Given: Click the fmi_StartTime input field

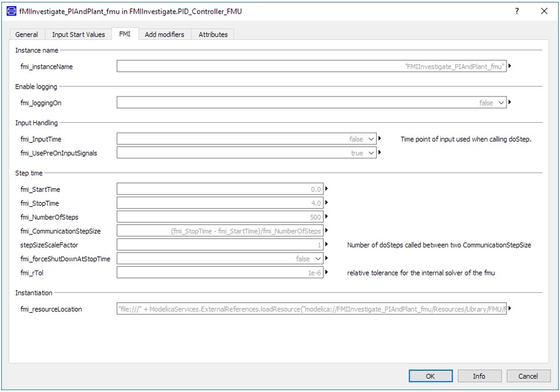Looking at the screenshot, I should pyautogui.click(x=220, y=189).
